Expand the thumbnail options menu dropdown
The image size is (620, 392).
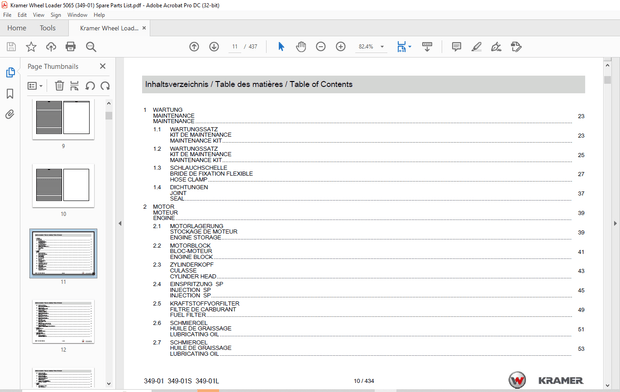tap(35, 85)
